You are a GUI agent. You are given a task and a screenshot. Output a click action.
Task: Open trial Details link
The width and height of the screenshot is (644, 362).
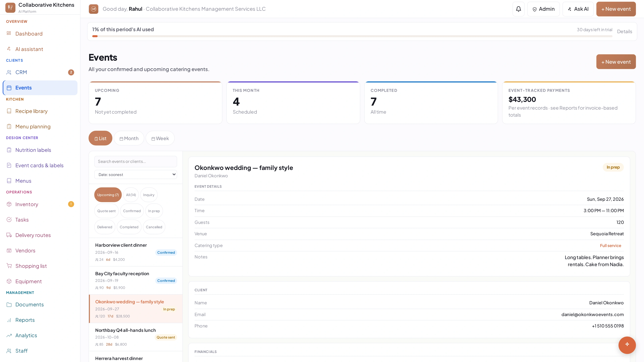click(624, 32)
